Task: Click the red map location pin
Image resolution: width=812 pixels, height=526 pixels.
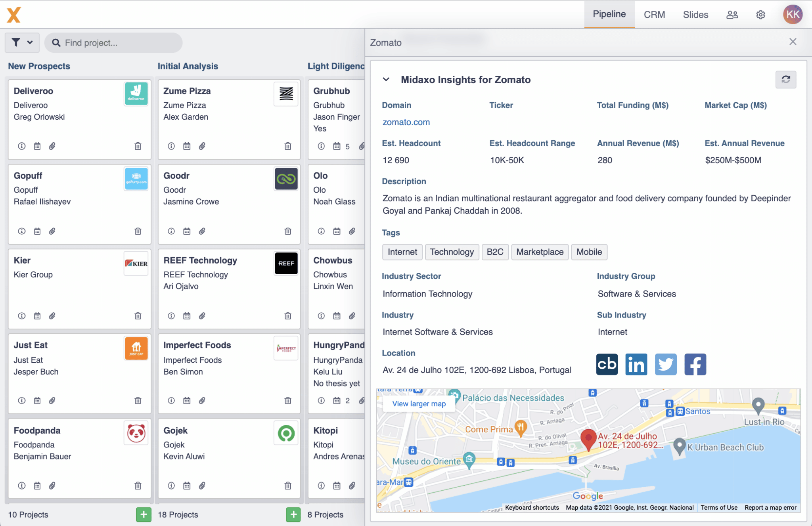Action: click(x=588, y=439)
